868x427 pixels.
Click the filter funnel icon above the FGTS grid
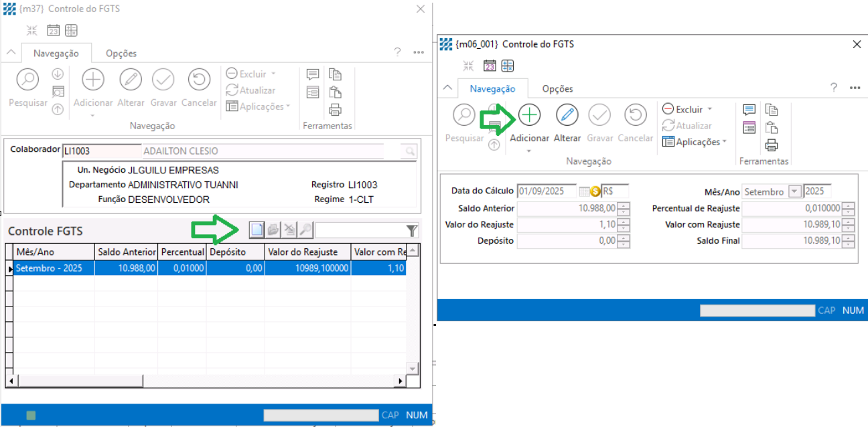point(412,231)
